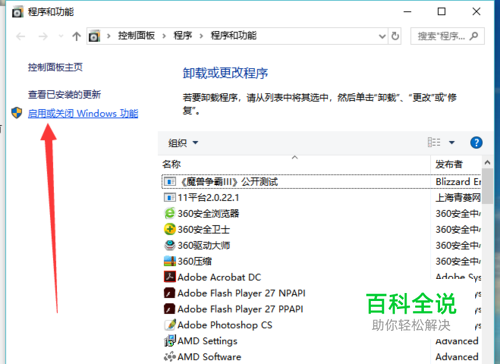This screenshot has width=500, height=364.
Task: Refresh the programs list
Action: (x=395, y=36)
